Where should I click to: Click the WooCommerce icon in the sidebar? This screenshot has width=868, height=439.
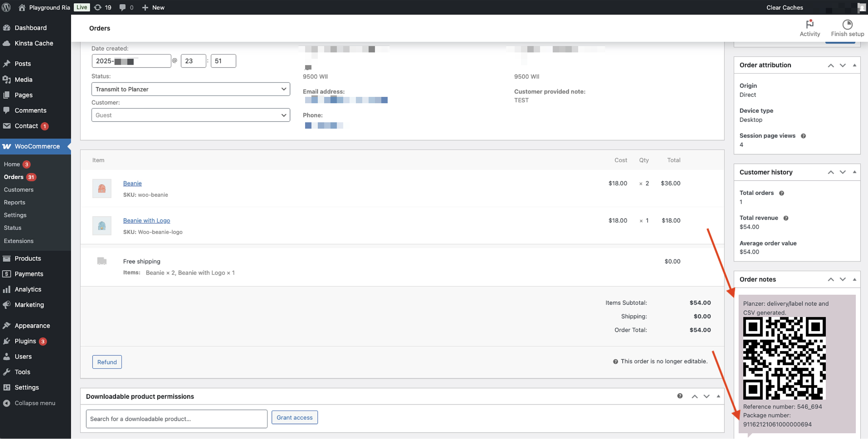click(x=7, y=146)
